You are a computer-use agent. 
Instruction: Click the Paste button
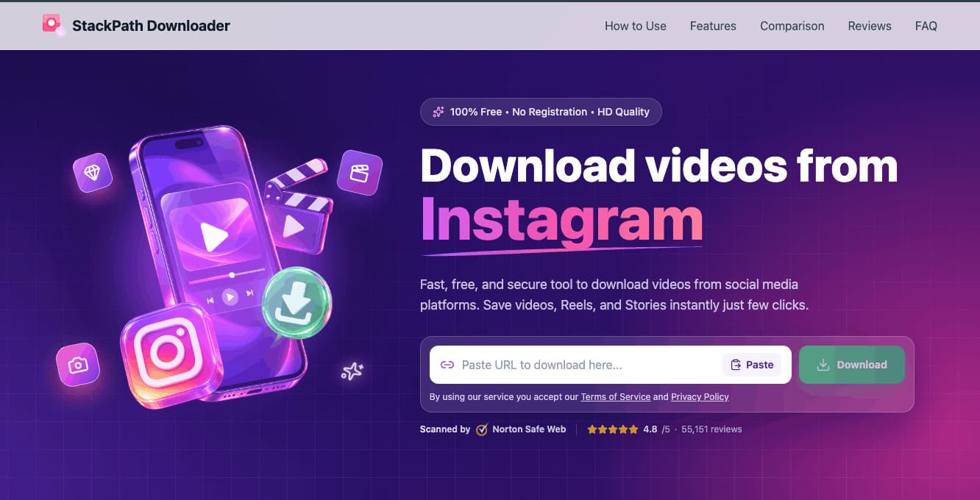pos(752,365)
